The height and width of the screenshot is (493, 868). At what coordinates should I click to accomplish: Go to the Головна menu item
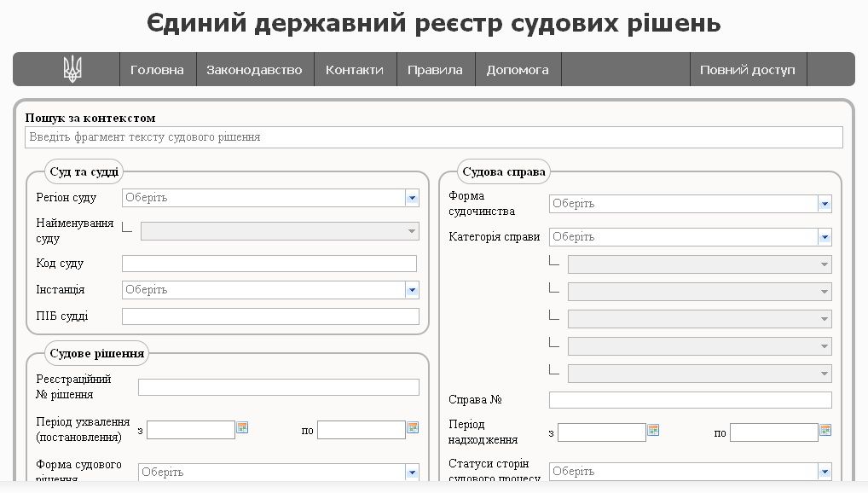point(157,70)
